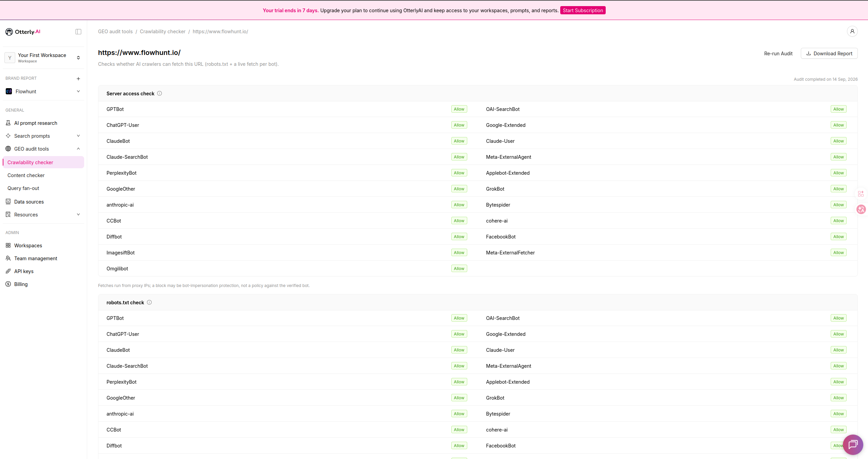
Task: Click the Flowhunt brand icon
Action: 9,91
